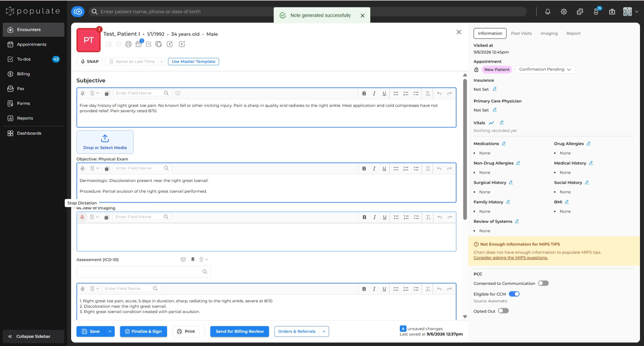Open Vitals trend chart icon
The height and width of the screenshot is (346, 644).
click(491, 123)
